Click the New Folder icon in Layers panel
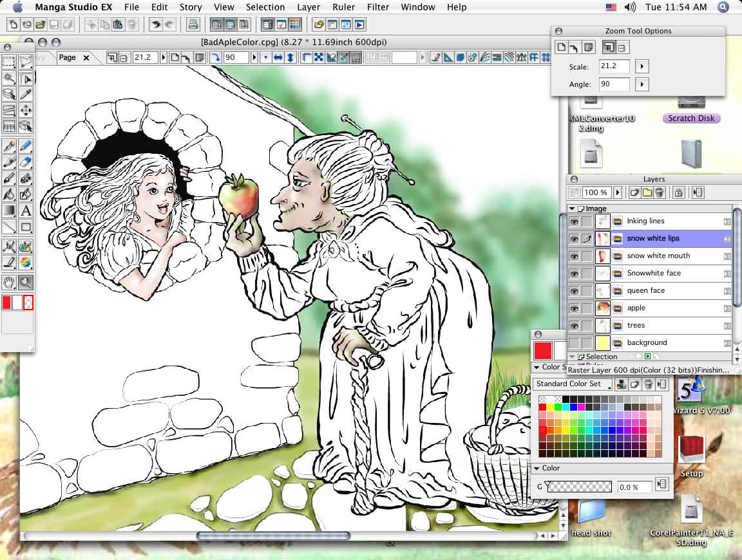Screen dimensions: 742x560 click(647, 192)
